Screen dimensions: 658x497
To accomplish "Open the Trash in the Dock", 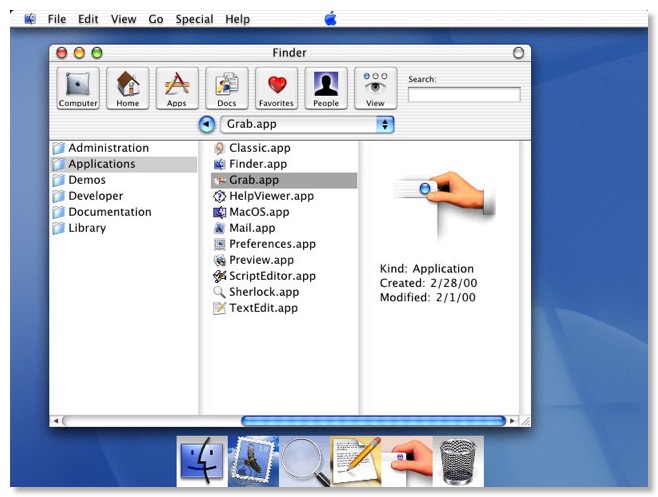I will click(458, 461).
